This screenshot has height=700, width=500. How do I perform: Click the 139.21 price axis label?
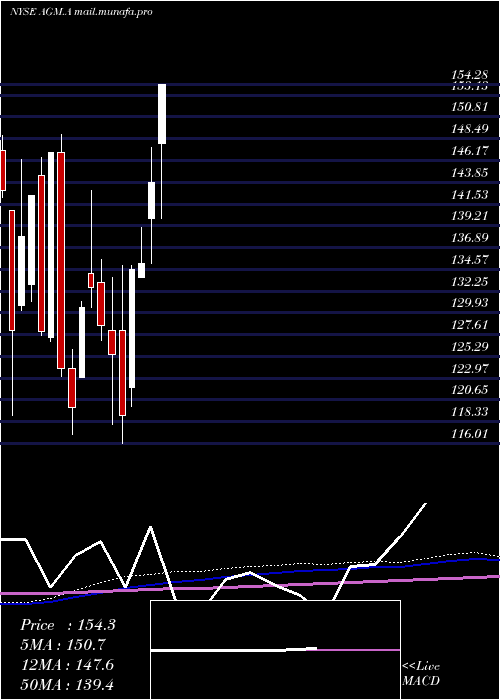(x=468, y=216)
